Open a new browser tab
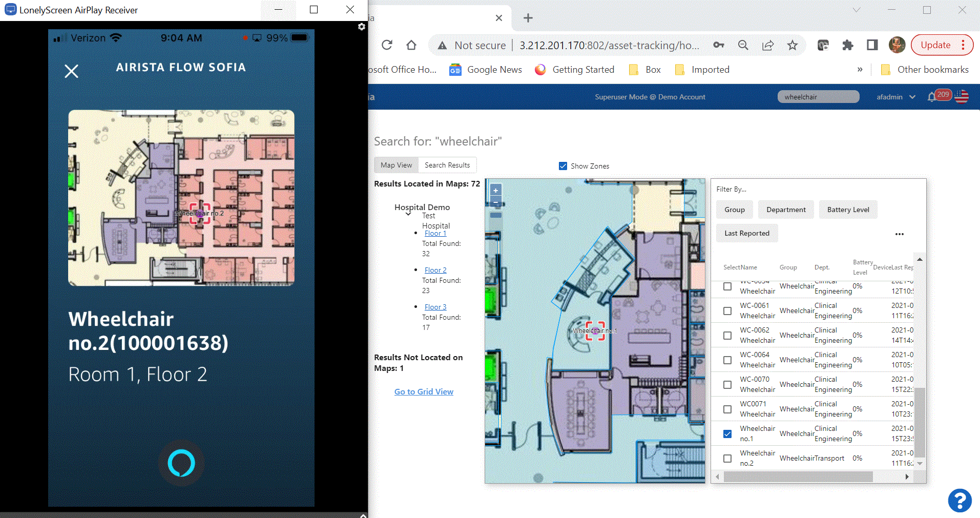The width and height of the screenshot is (980, 518). coord(528,18)
